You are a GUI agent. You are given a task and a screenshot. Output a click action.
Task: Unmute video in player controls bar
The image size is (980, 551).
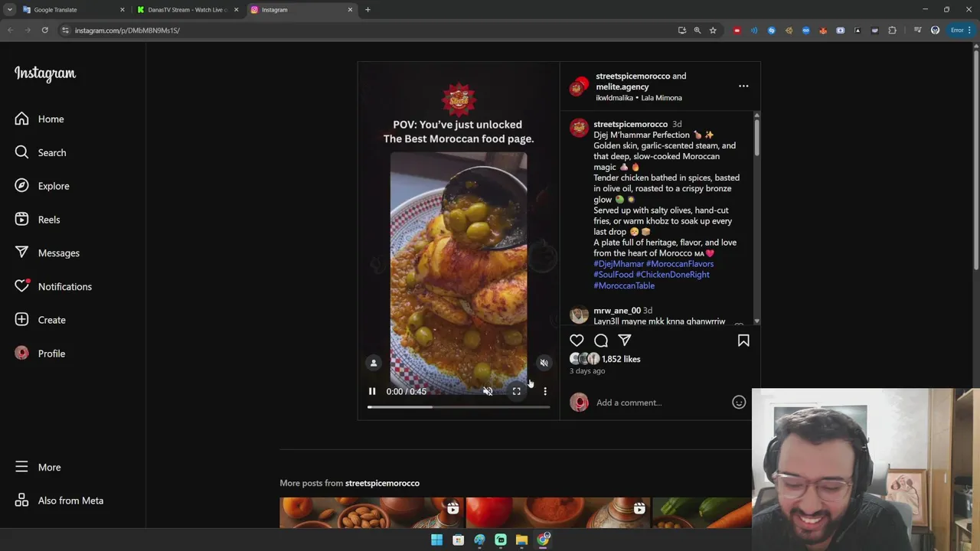(x=488, y=391)
